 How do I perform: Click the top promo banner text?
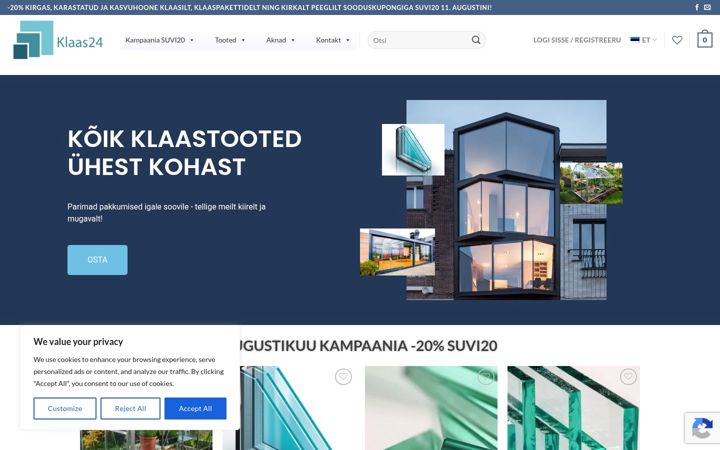point(250,7)
